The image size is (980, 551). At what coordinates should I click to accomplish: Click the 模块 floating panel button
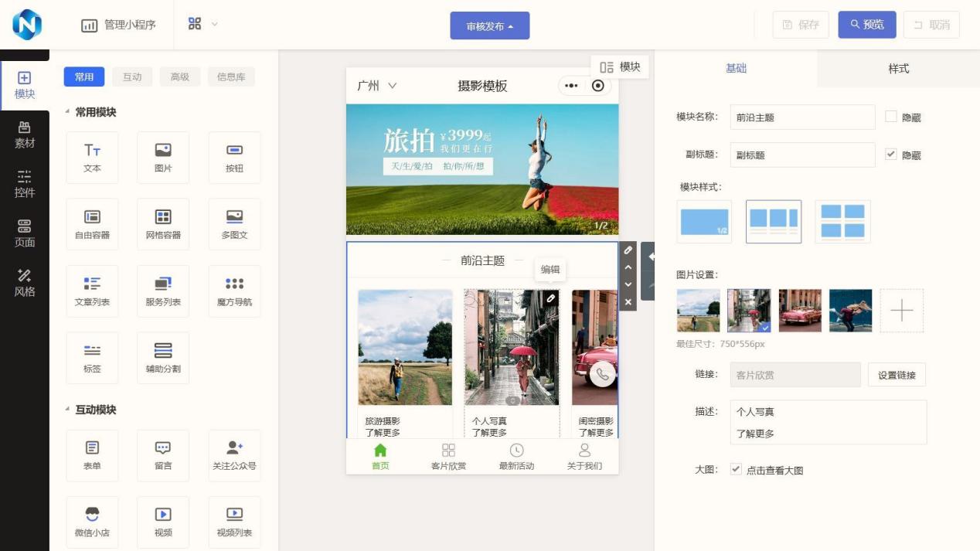(620, 66)
